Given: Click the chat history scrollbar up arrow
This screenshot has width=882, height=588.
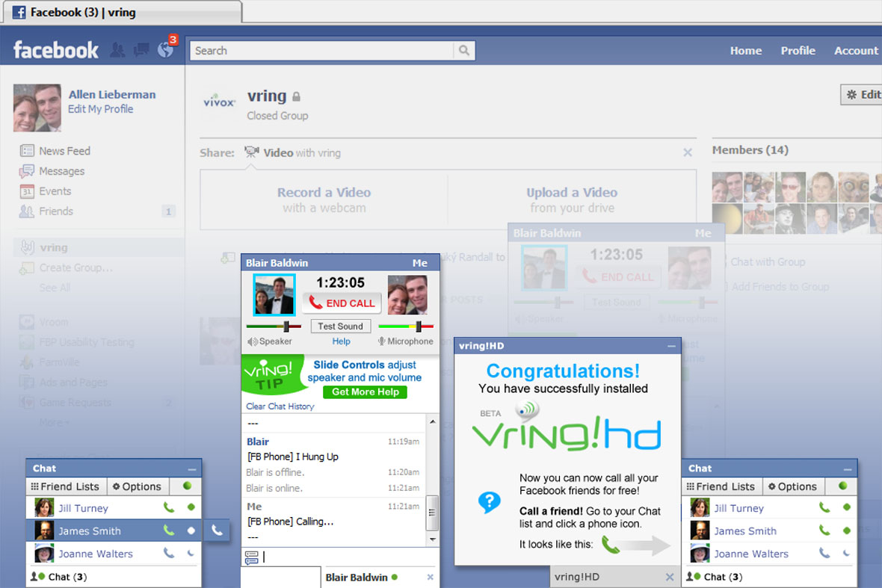Looking at the screenshot, I should (x=432, y=421).
